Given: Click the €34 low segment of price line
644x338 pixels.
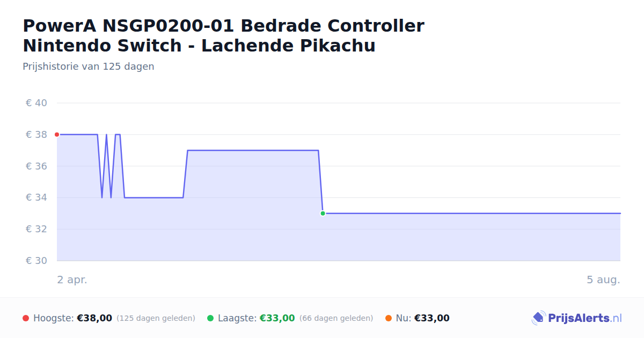Looking at the screenshot, I should click(x=154, y=197).
